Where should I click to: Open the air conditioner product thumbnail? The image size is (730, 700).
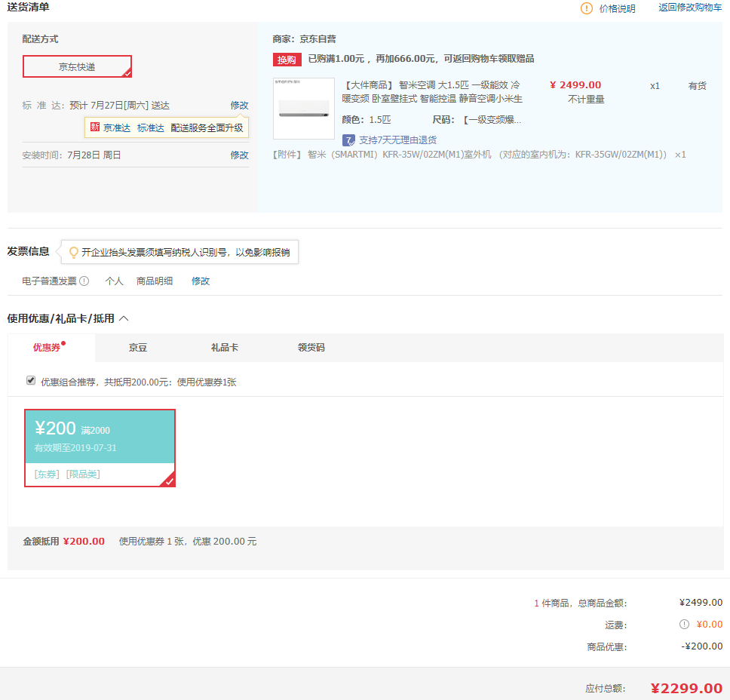pos(304,109)
